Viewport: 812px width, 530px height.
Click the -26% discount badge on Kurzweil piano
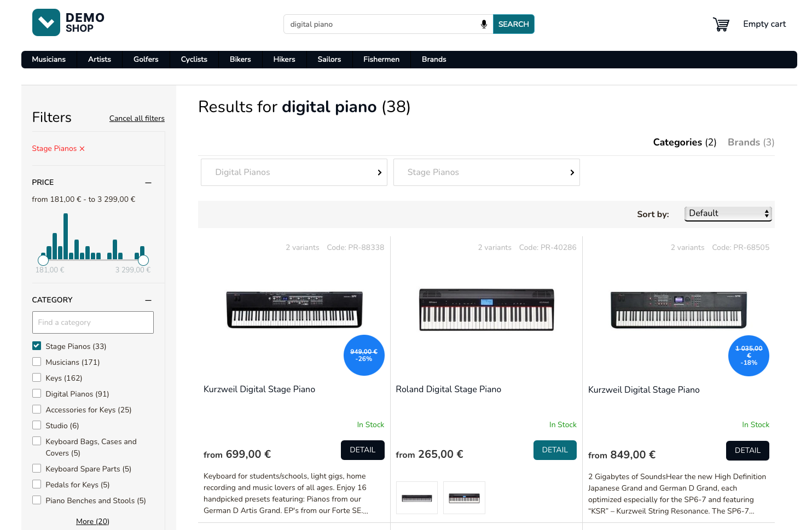[x=364, y=355]
